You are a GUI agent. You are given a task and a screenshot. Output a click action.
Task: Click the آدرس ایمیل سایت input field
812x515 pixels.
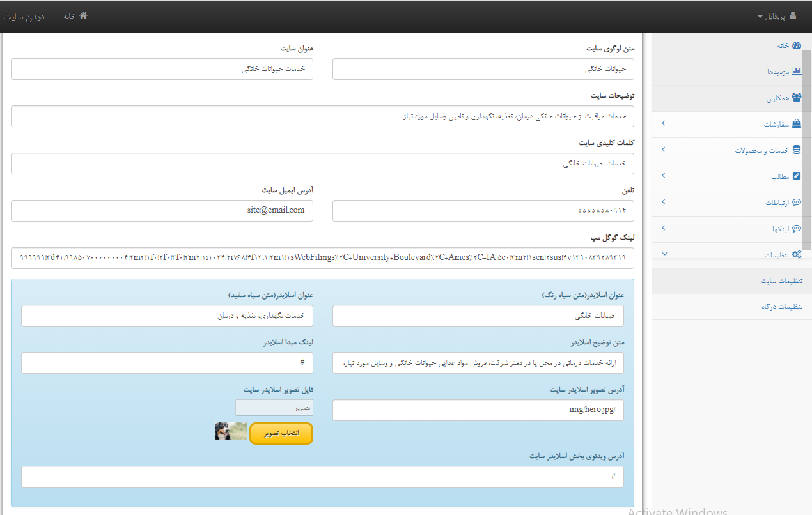[162, 211]
